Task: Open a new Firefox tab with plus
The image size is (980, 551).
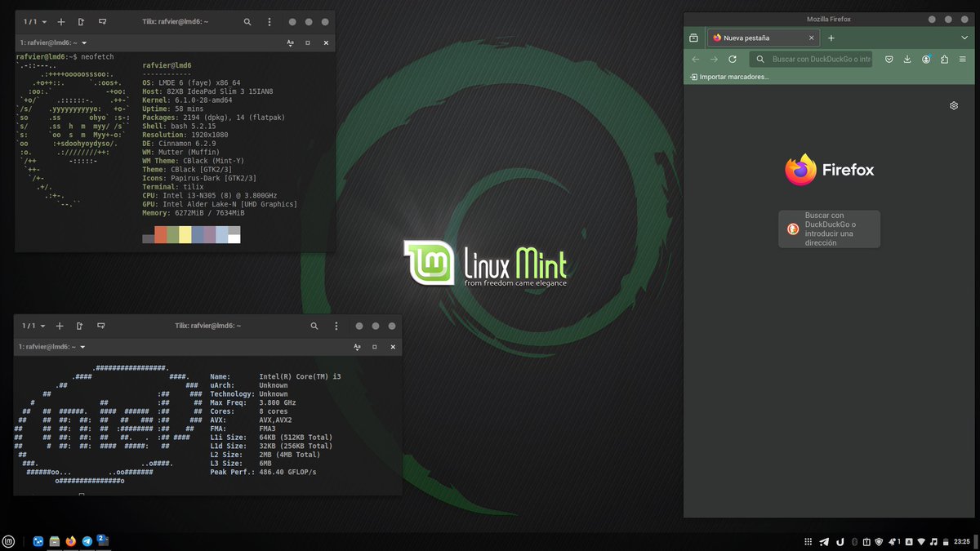Action: [831, 38]
